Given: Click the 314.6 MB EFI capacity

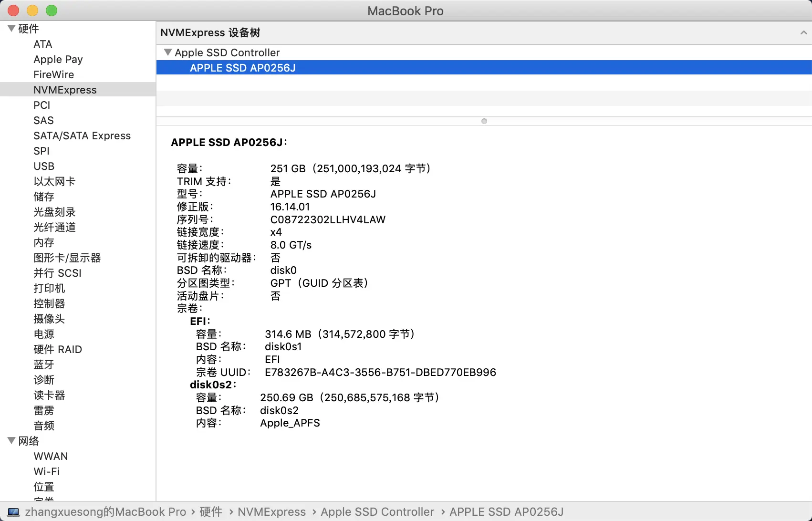Looking at the screenshot, I should click(340, 334).
